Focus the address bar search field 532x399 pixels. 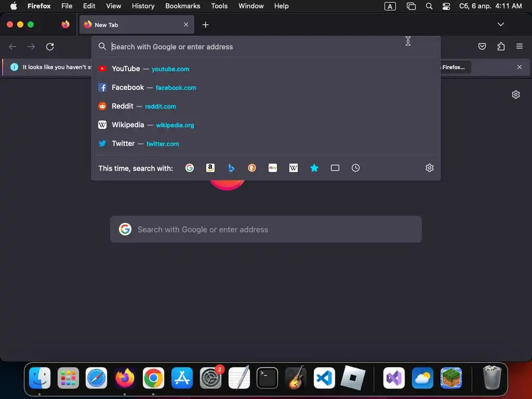pos(266,47)
